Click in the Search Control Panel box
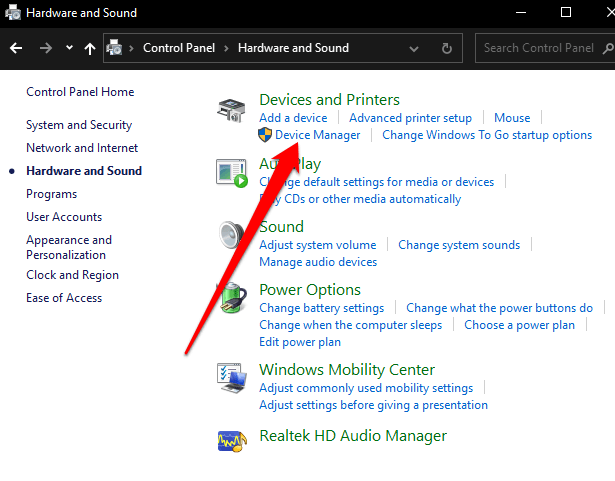Screen dimensions: 615x481 538,47
